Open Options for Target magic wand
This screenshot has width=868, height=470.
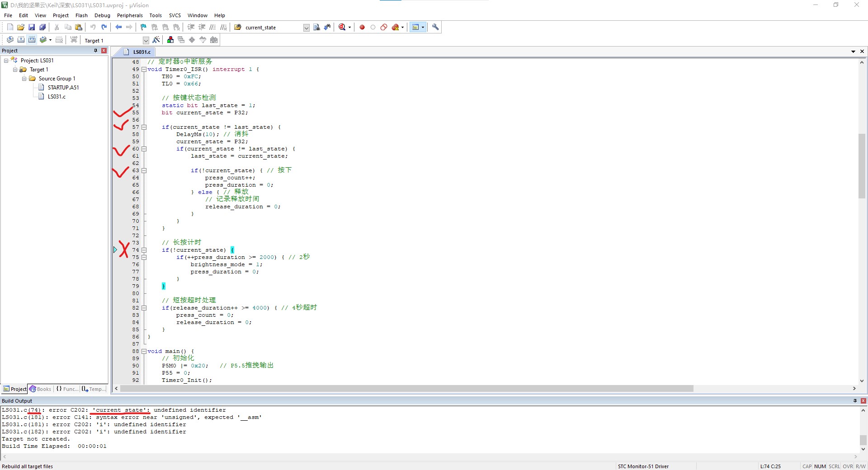point(156,40)
